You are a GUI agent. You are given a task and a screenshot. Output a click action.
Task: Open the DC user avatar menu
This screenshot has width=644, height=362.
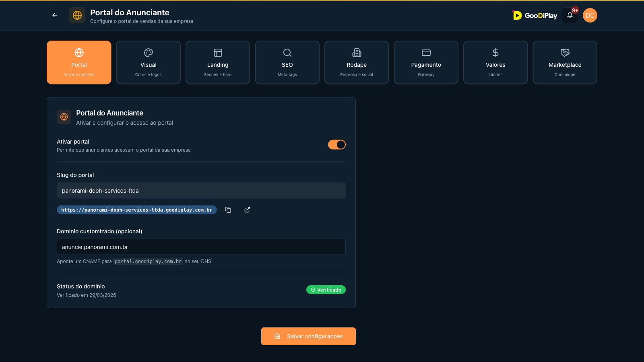(x=590, y=15)
